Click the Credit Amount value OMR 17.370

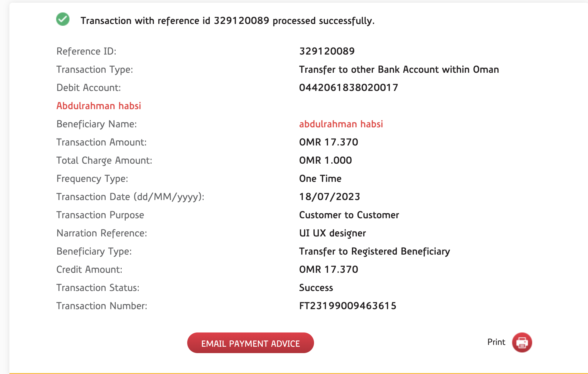coord(328,269)
